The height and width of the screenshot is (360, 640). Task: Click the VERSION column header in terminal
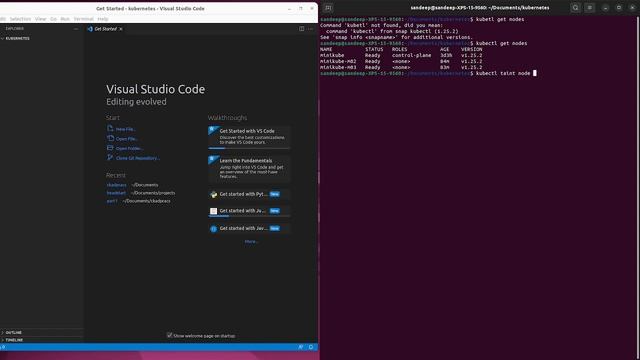click(x=471, y=49)
